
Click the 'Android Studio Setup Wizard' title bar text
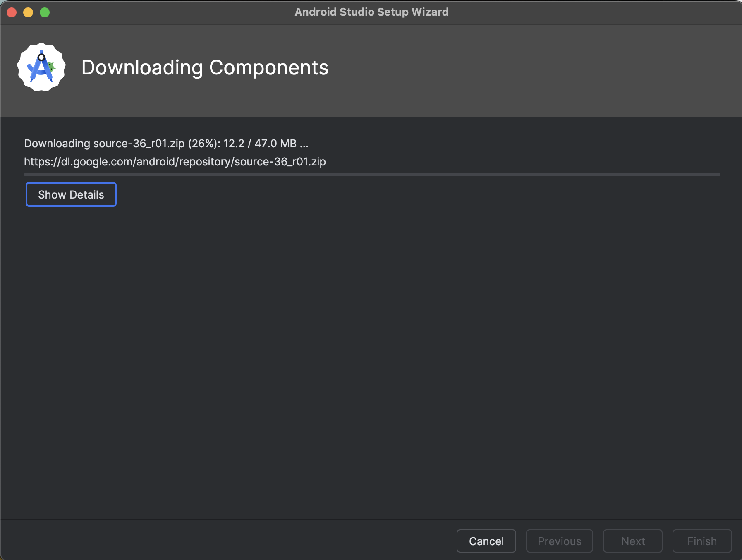click(371, 12)
